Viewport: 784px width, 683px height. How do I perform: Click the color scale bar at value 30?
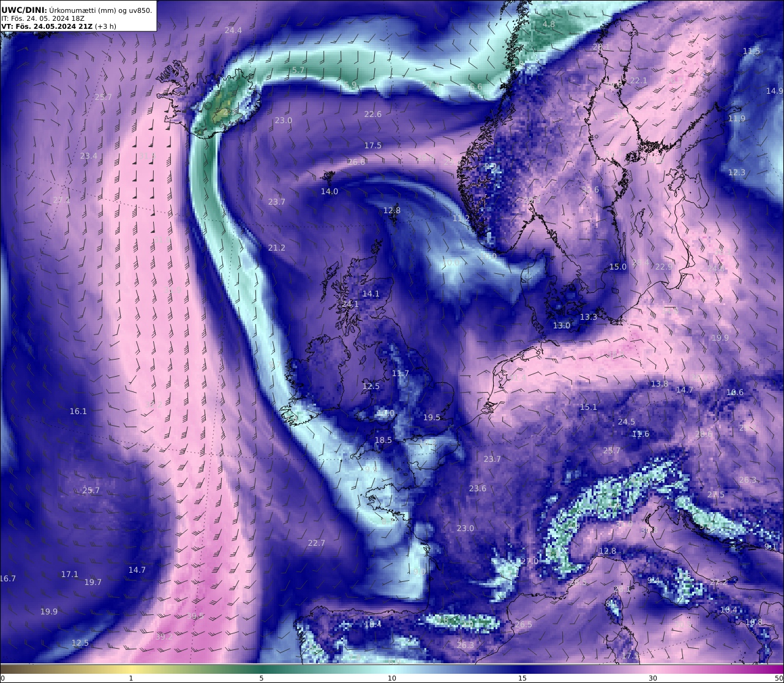653,669
